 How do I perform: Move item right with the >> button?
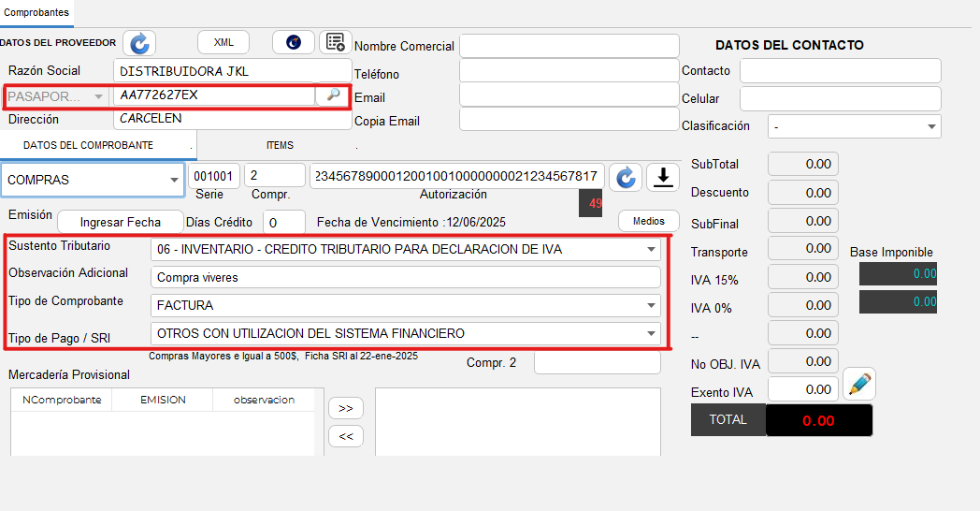coord(345,408)
